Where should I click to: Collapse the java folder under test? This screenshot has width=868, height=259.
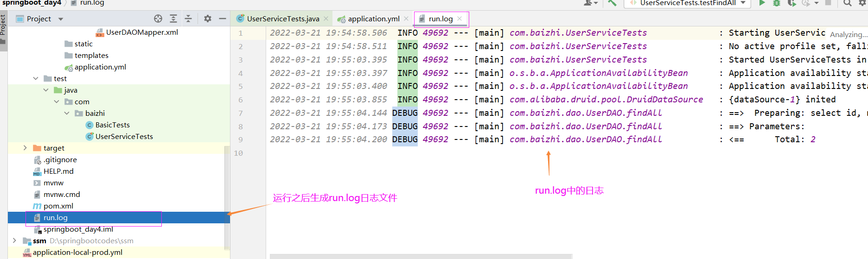[x=46, y=90]
